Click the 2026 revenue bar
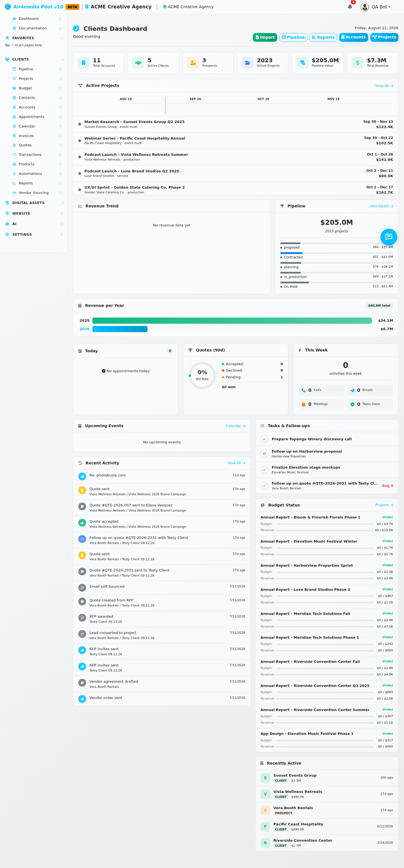This screenshot has width=404, height=868. coord(120,329)
